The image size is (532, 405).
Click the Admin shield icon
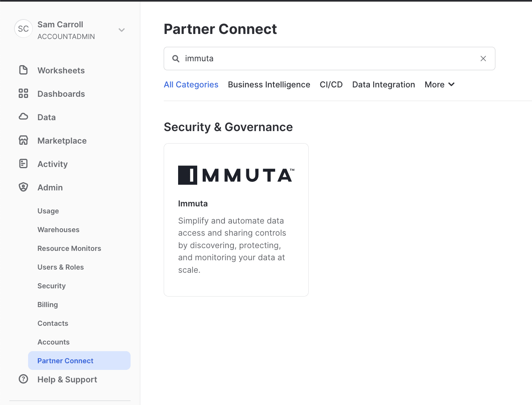pos(23,187)
